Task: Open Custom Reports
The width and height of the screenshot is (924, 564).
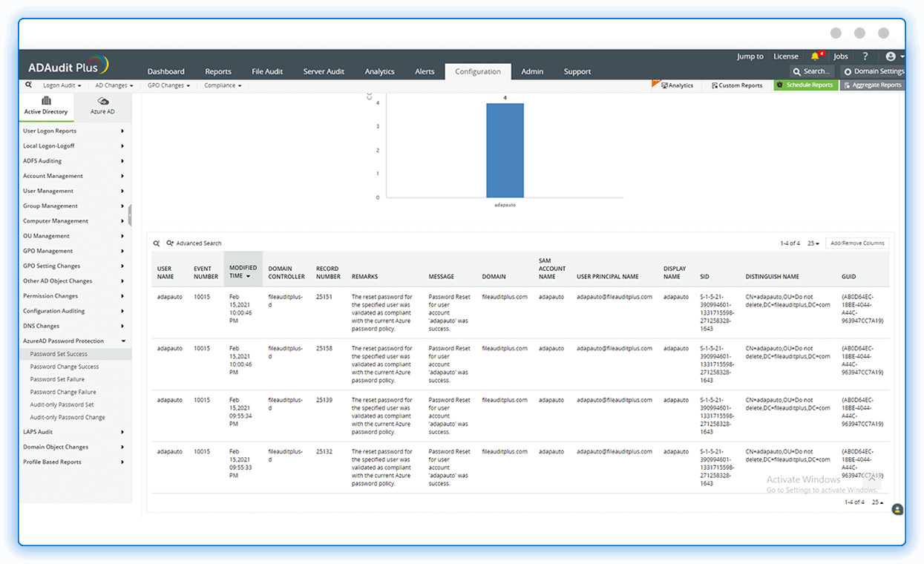Action: (x=737, y=85)
